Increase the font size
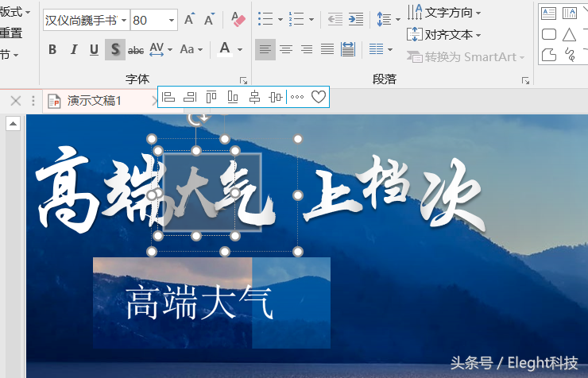588x378 pixels. tap(189, 19)
